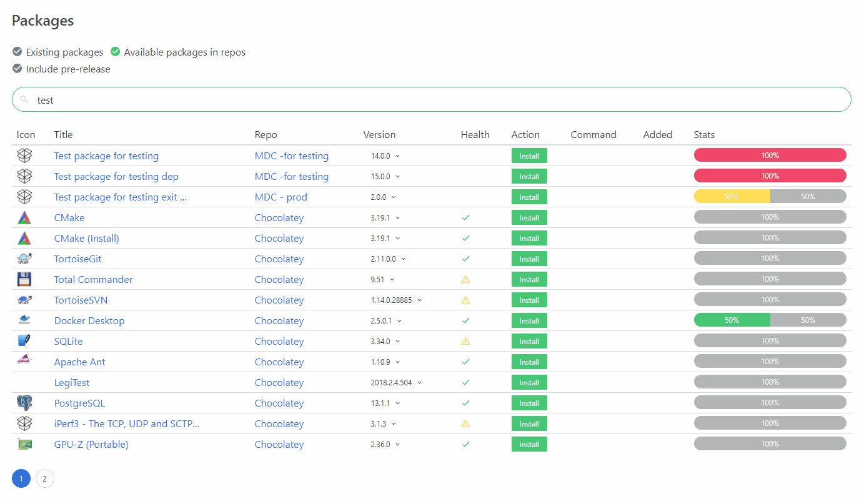Click the PostgreSQL elephant icon

pyautogui.click(x=24, y=403)
